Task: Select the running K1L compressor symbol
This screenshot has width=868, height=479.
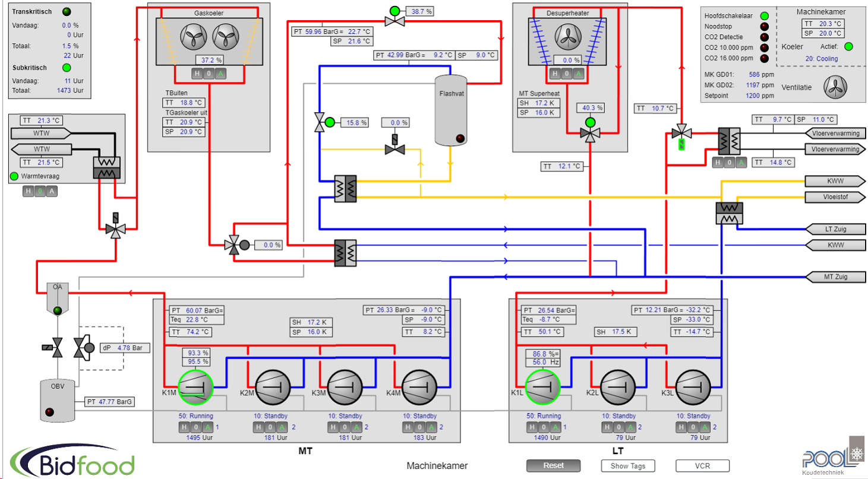Action: coord(542,386)
